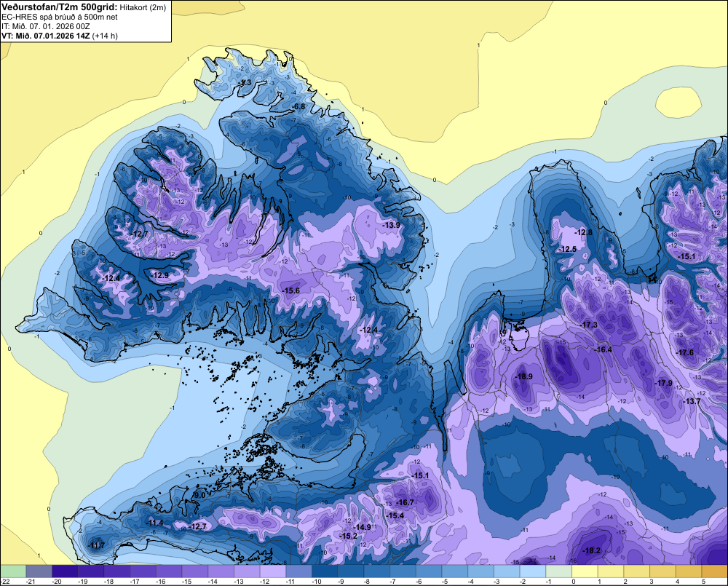
Task: Click the initial time "IT: Mið. 07. 01. 2026 00Z"
Action: tap(45, 26)
